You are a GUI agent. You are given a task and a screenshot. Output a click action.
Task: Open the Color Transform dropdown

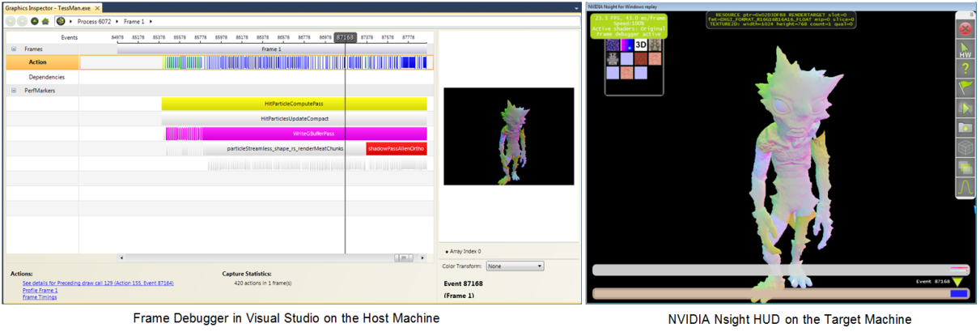515,266
